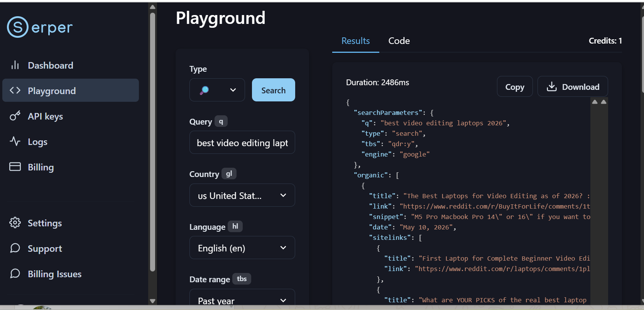Open the Language dropdown set to English

[x=242, y=248]
